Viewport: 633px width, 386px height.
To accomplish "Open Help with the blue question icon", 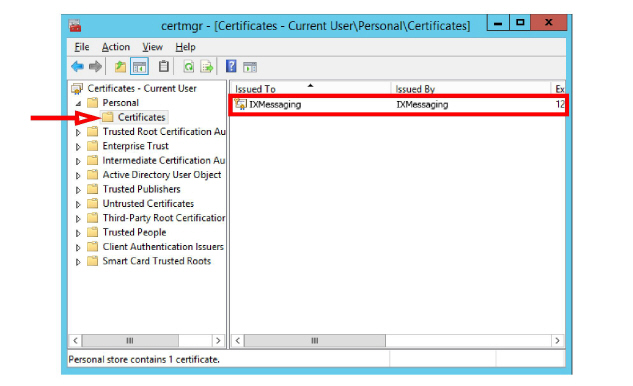I will [x=231, y=66].
